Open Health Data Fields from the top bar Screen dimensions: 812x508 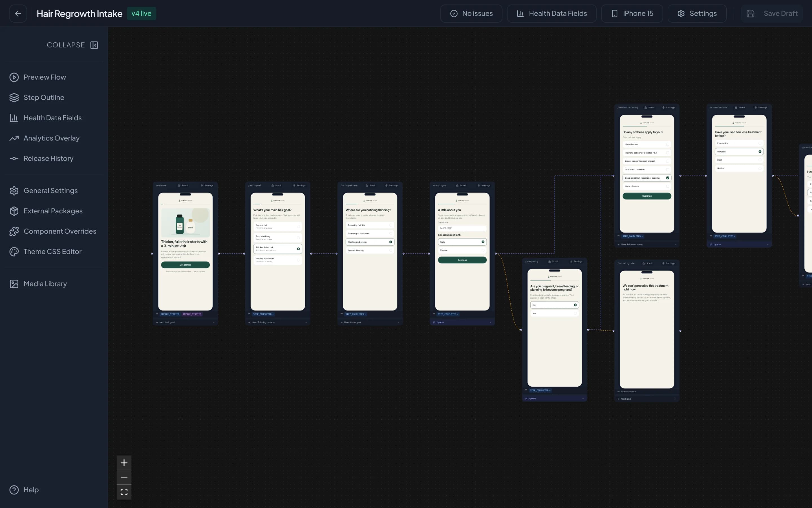(551, 14)
